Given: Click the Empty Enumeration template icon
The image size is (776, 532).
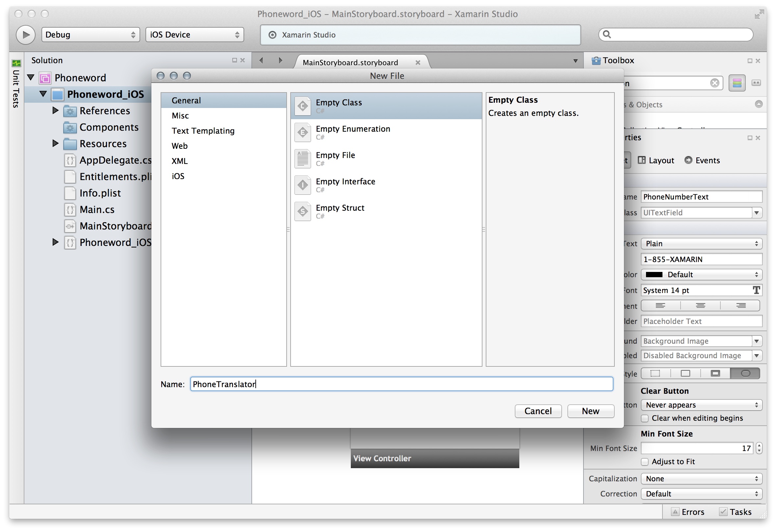Looking at the screenshot, I should pyautogui.click(x=303, y=133).
